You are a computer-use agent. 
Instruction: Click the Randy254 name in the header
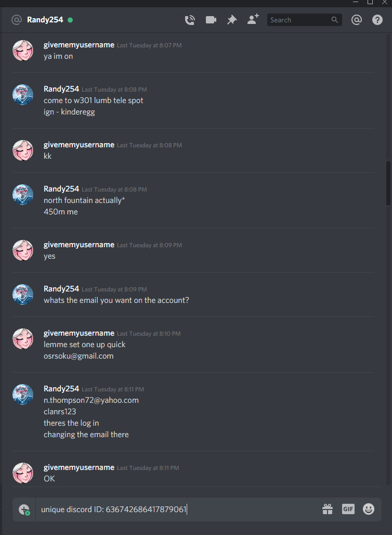[x=45, y=20]
